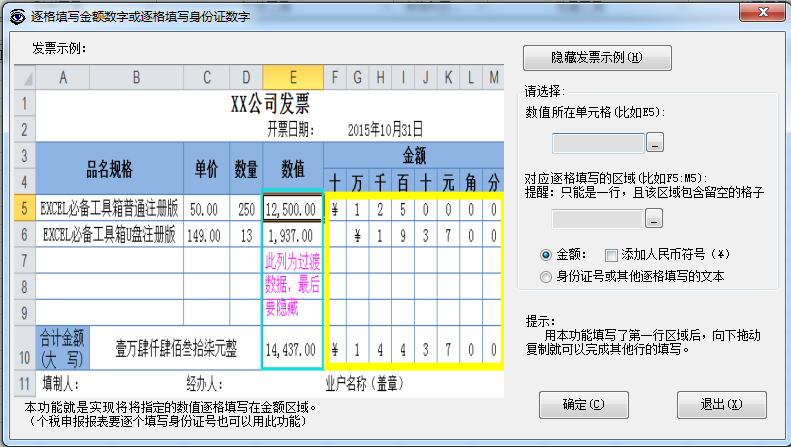
Task: Click column E header in example sheet
Action: pyautogui.click(x=293, y=78)
